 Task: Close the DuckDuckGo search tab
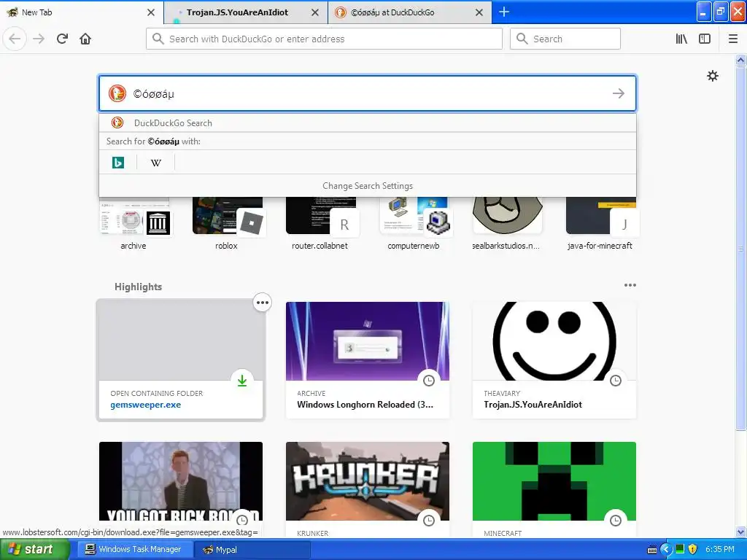[x=479, y=12]
